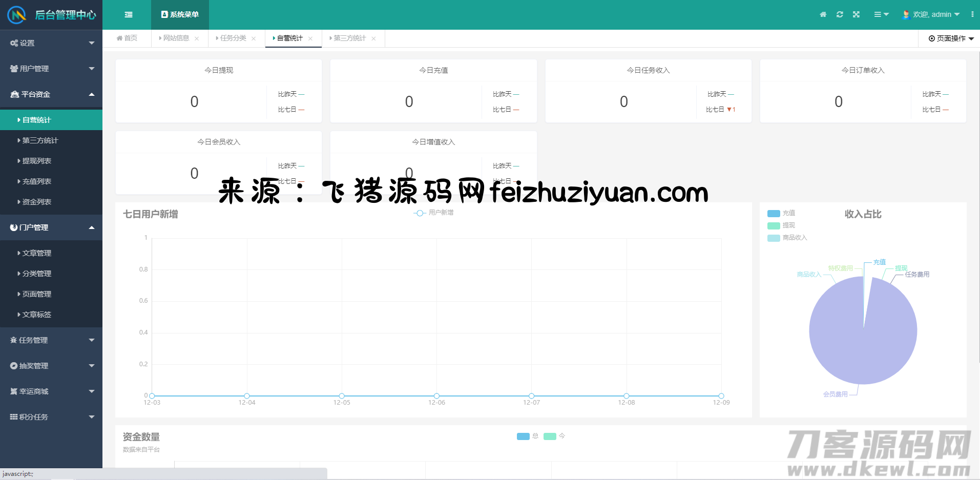Click the blue 充值 legend color swatch
The height and width of the screenshot is (480, 980).
[774, 213]
